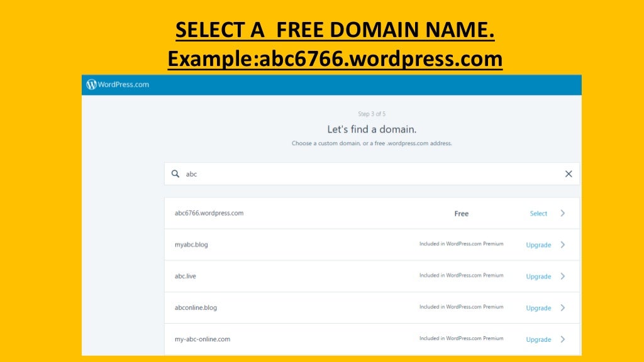Screen dimensions: 644x362
Task: Upgrade to get abc.live
Action: [x=538, y=277]
